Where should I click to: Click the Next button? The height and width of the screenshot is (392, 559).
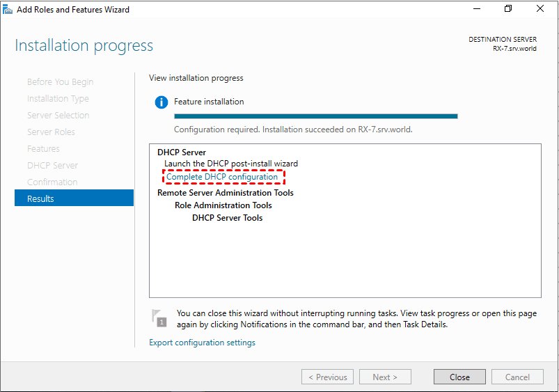(x=385, y=377)
